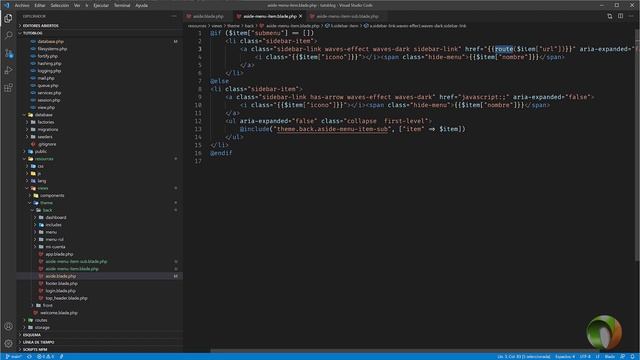Open the Search view in activity bar
The height and width of the screenshot is (360, 640).
8,36
